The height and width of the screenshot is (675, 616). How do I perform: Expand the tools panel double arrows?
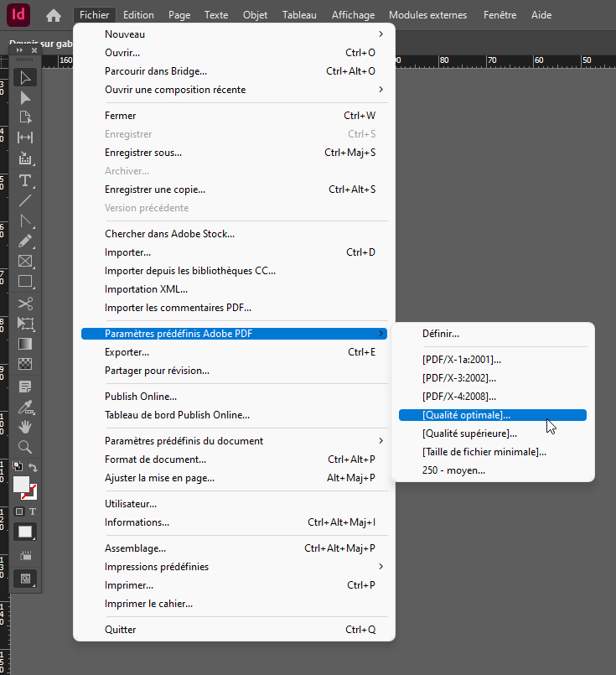tap(19, 50)
